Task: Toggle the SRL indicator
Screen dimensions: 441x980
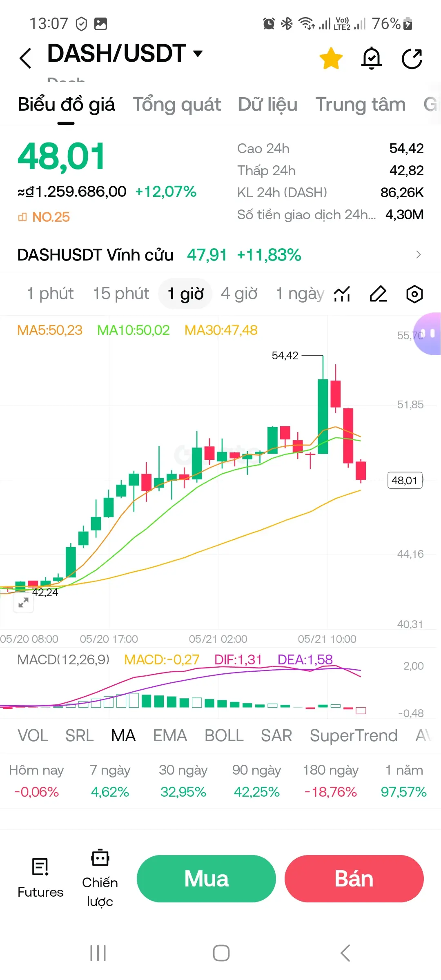Action: [80, 736]
